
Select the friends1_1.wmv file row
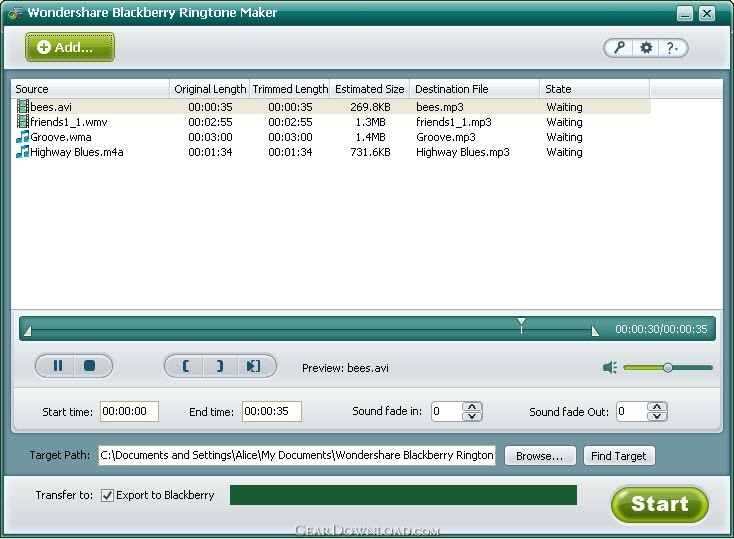[x=331, y=122]
